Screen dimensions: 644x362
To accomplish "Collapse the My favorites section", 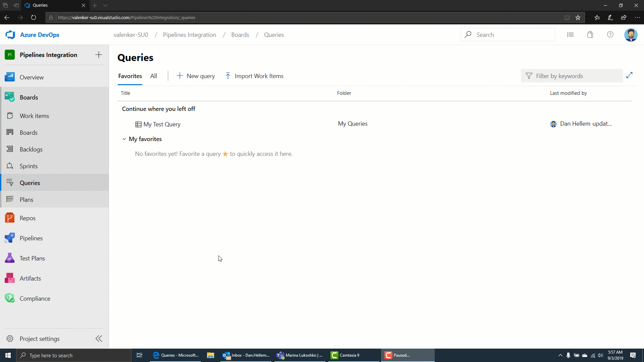I will coord(124,139).
